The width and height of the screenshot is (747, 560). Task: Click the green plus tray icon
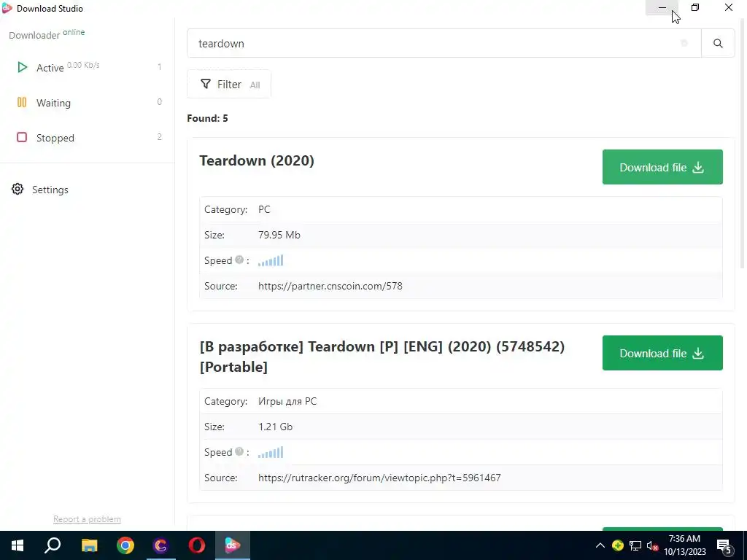coord(618,545)
